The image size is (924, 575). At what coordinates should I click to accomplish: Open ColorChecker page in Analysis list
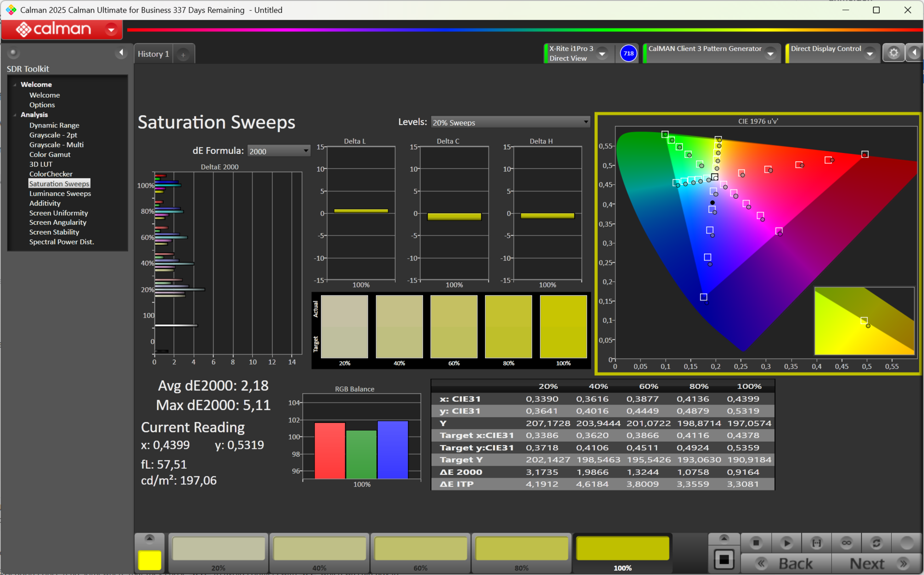[x=51, y=174]
